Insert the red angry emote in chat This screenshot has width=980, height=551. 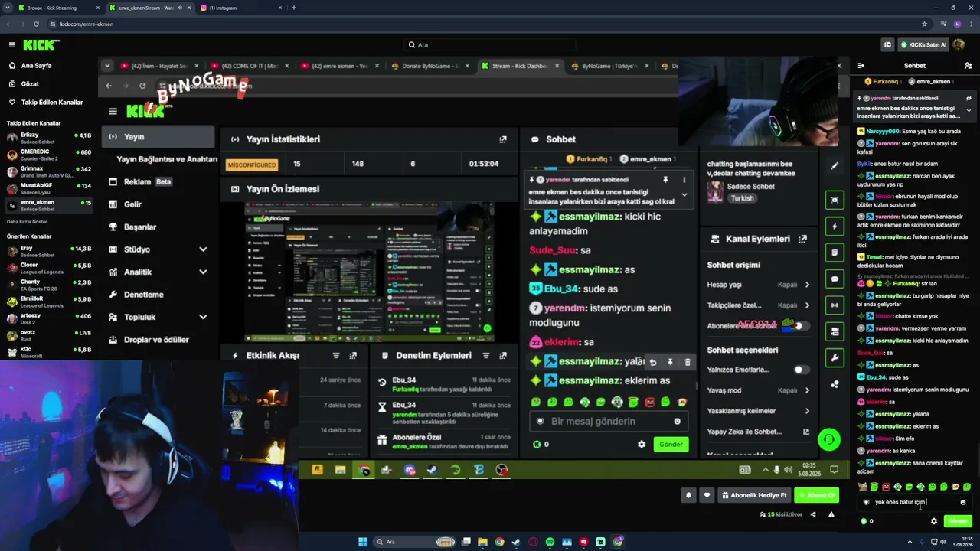886,487
